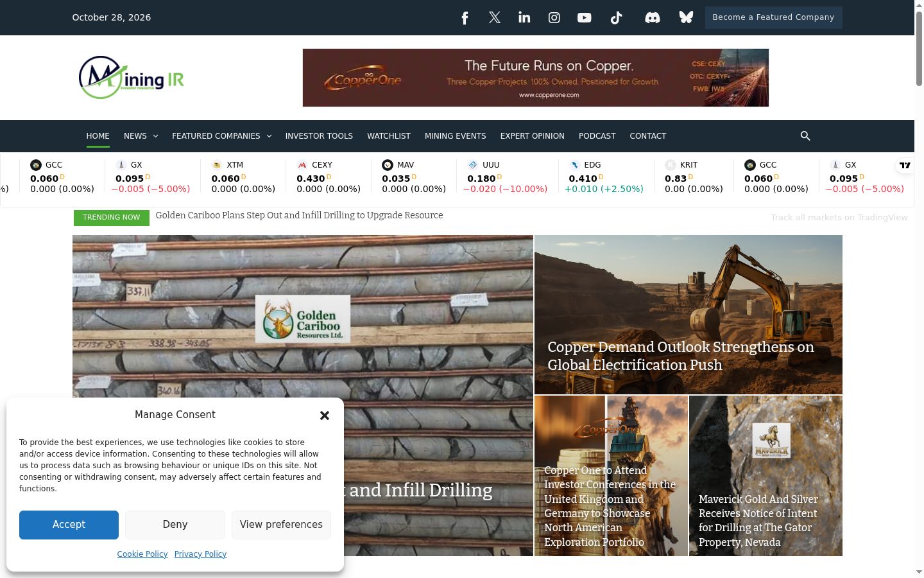Open the Cookie Policy link
Image resolution: width=924 pixels, height=578 pixels.
point(142,554)
